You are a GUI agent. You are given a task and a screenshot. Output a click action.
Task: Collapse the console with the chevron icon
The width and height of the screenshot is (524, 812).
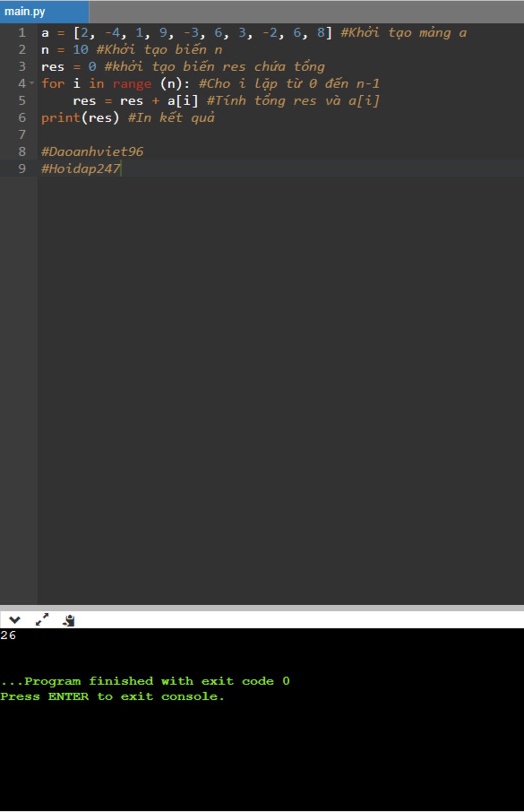[x=14, y=620]
